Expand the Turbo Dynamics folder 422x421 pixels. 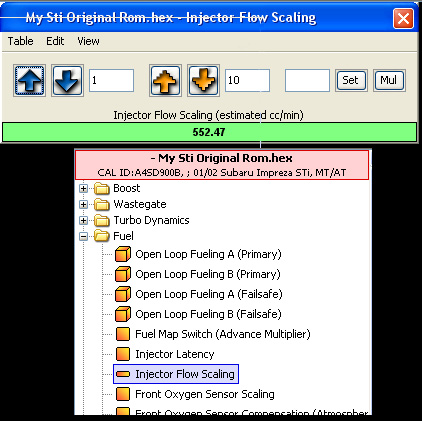click(83, 220)
